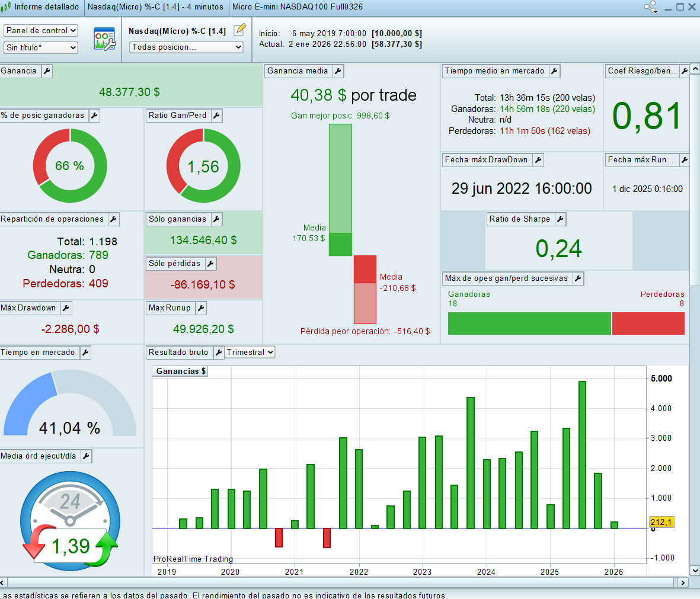Open the Todas posiciones dropdown
The width and height of the screenshot is (700, 599).
tap(186, 47)
